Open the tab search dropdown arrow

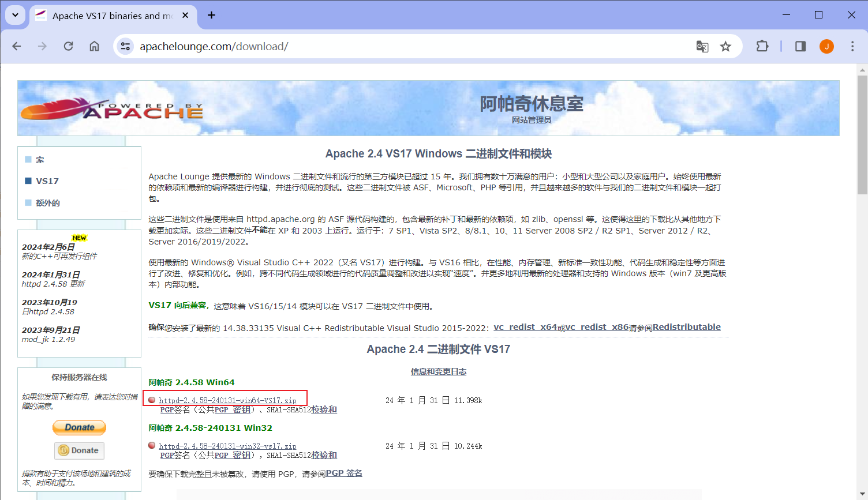coord(15,15)
